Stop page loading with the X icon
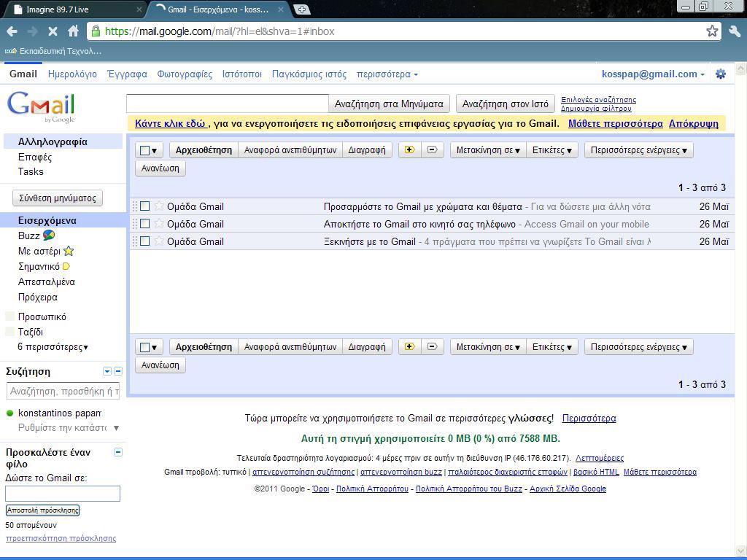This screenshot has height=560, width=747. tap(53, 31)
